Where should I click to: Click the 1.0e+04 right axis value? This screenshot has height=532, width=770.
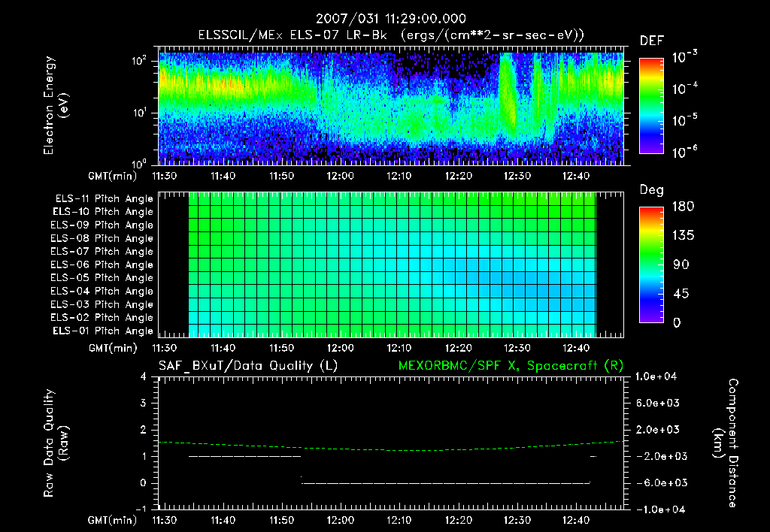tap(656, 376)
